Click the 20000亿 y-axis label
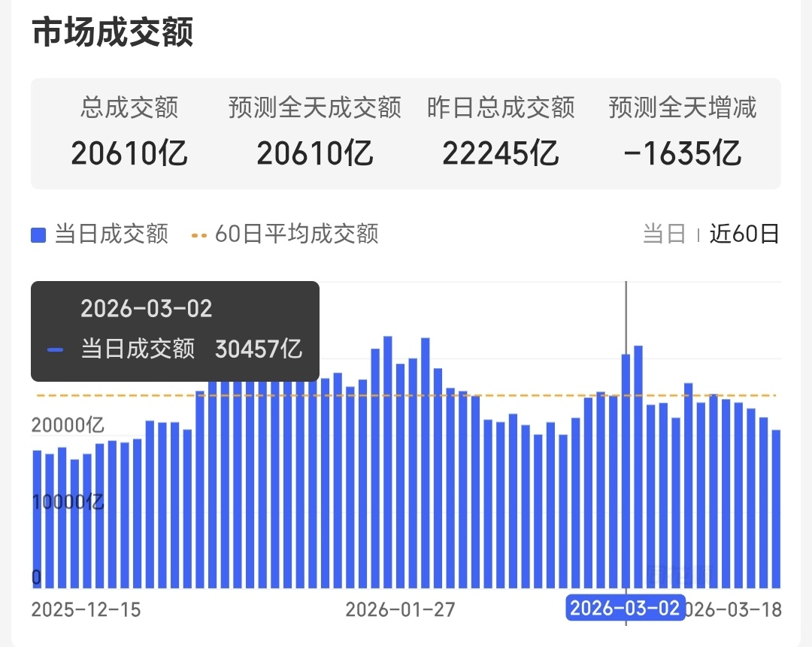Screen dimensions: 812x647 (68, 425)
